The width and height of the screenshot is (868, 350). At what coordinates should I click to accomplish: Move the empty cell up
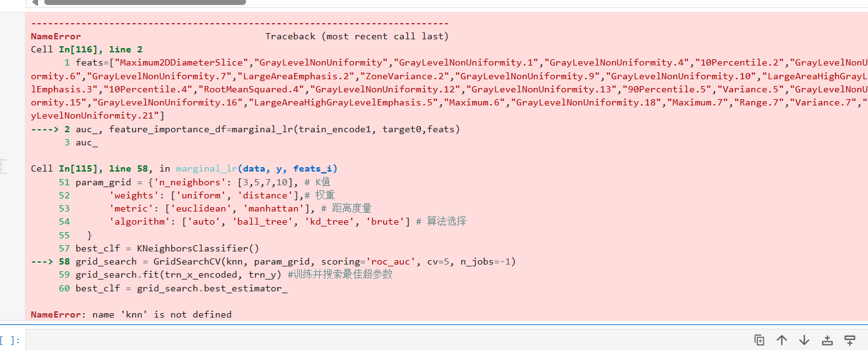coord(782,340)
